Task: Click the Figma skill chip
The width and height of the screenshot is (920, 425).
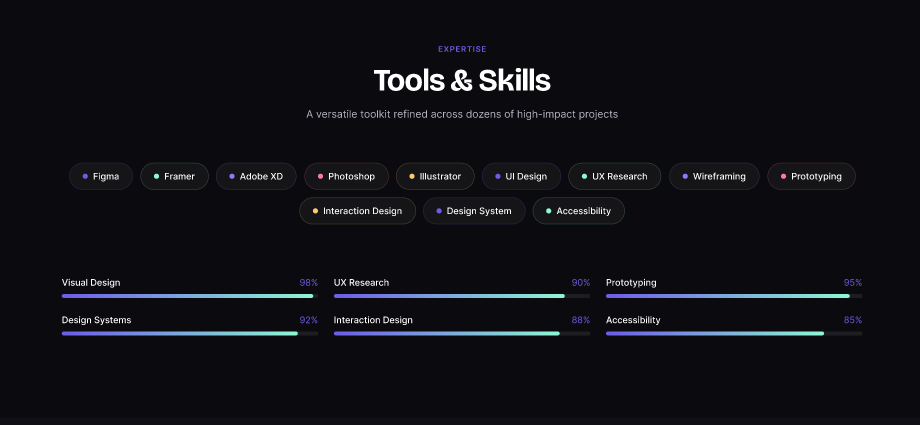Action: click(101, 176)
